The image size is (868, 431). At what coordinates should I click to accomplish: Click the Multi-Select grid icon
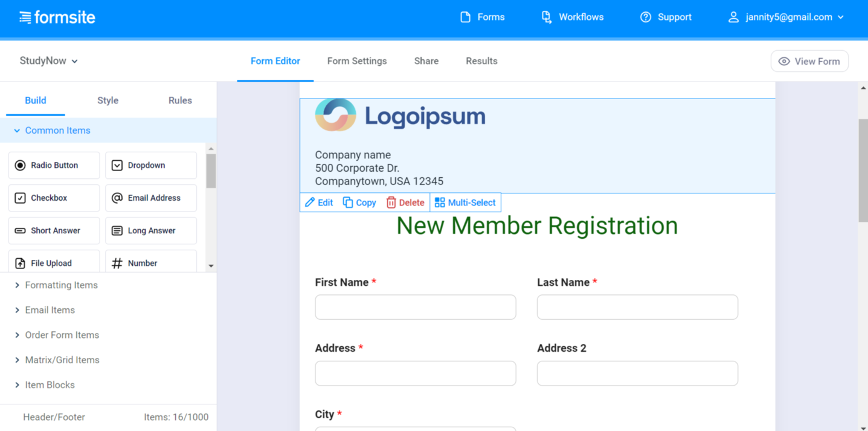pyautogui.click(x=440, y=203)
